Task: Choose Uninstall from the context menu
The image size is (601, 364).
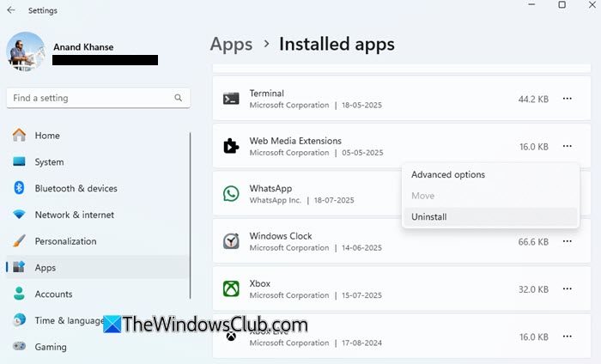Action: tap(490, 217)
